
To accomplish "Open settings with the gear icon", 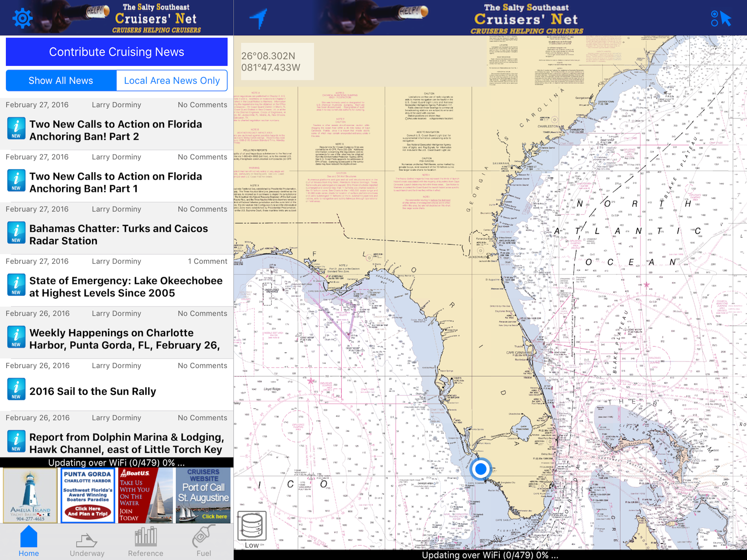I will coord(23,18).
